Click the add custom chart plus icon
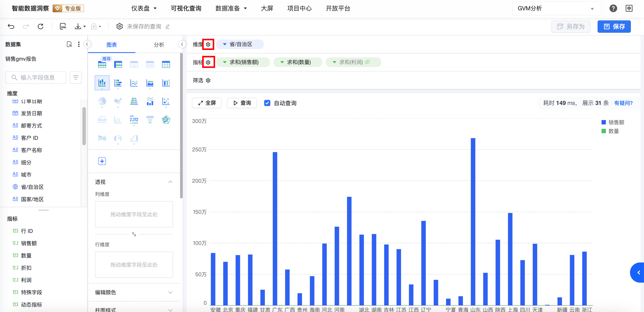The width and height of the screenshot is (644, 312). click(102, 161)
